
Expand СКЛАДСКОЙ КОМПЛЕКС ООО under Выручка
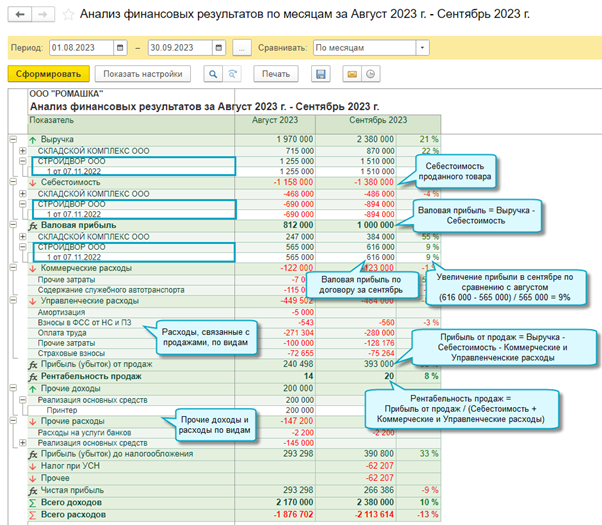coord(23,151)
